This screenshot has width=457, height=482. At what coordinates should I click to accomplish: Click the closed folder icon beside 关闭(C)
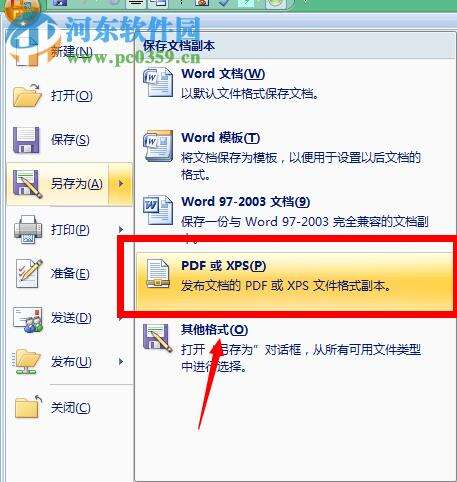click(x=29, y=407)
